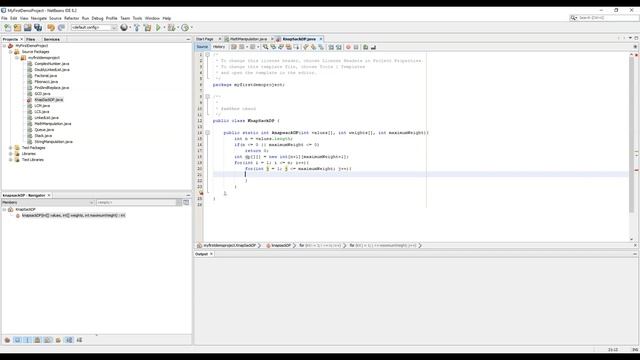Click the globe browser icon in toolbar
Screen dimensions: 640x360
click(124, 27)
